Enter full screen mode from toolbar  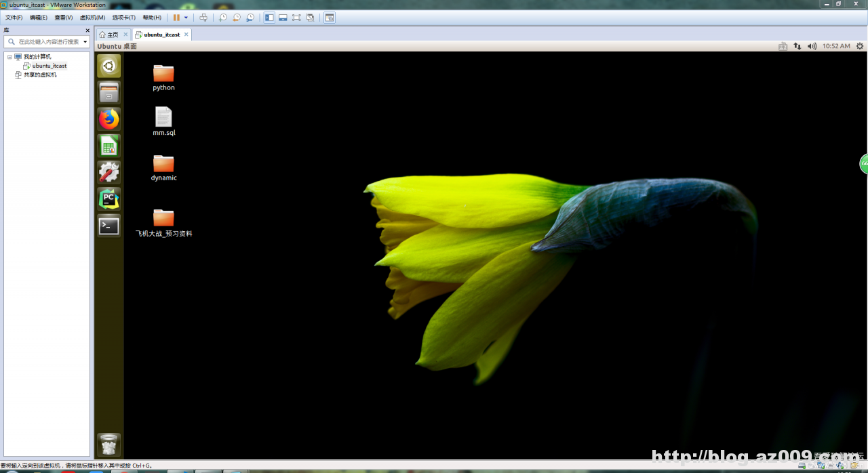pos(296,18)
